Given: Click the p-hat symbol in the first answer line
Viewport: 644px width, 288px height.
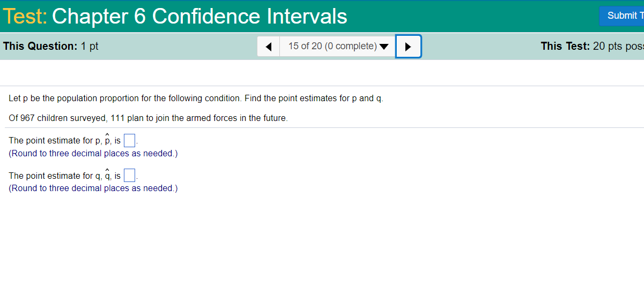Looking at the screenshot, I should [107, 139].
